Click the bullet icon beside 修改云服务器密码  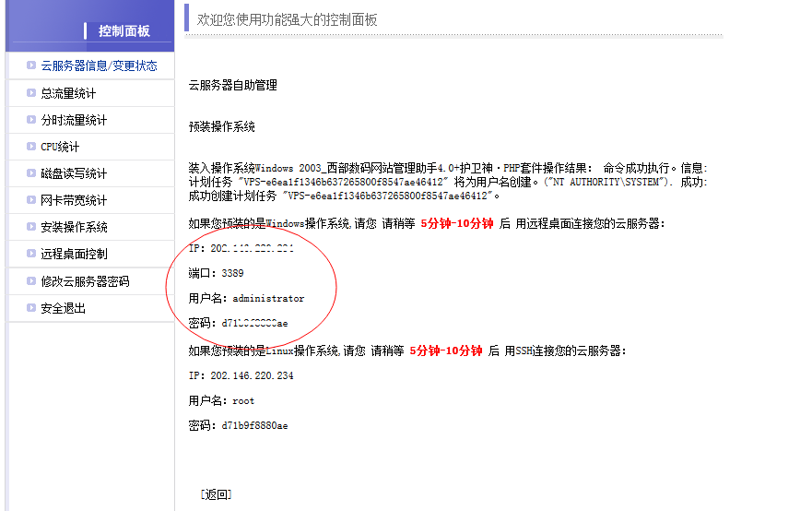[x=31, y=281]
